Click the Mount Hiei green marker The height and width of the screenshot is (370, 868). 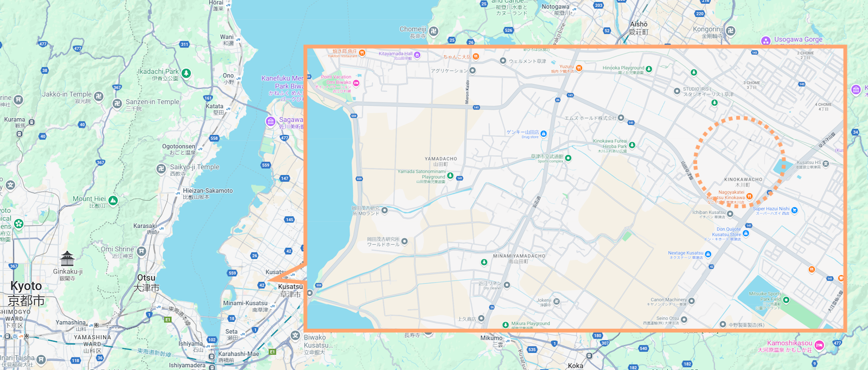[x=113, y=201]
